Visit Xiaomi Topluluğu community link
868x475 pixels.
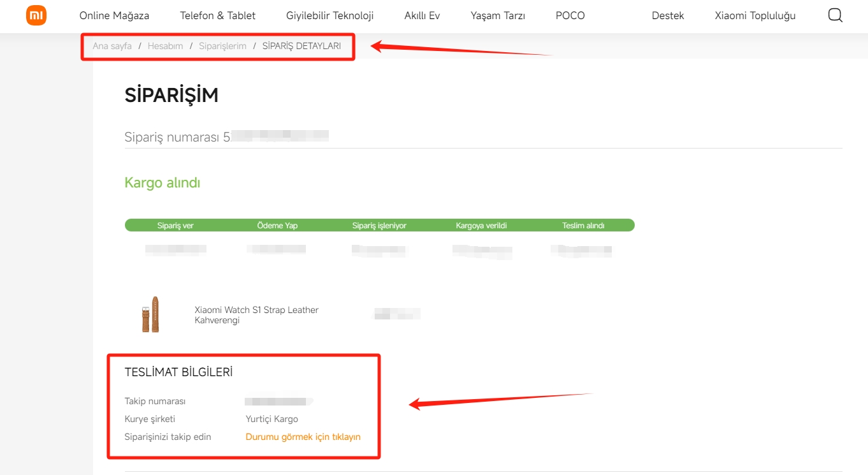755,15
